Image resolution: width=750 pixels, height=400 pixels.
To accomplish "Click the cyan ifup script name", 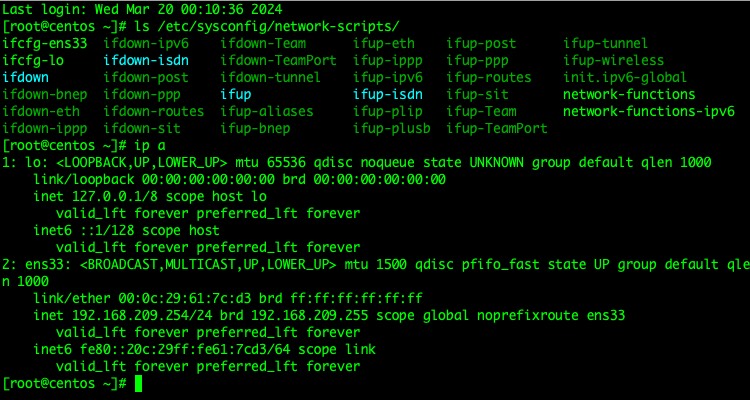I will [x=236, y=94].
